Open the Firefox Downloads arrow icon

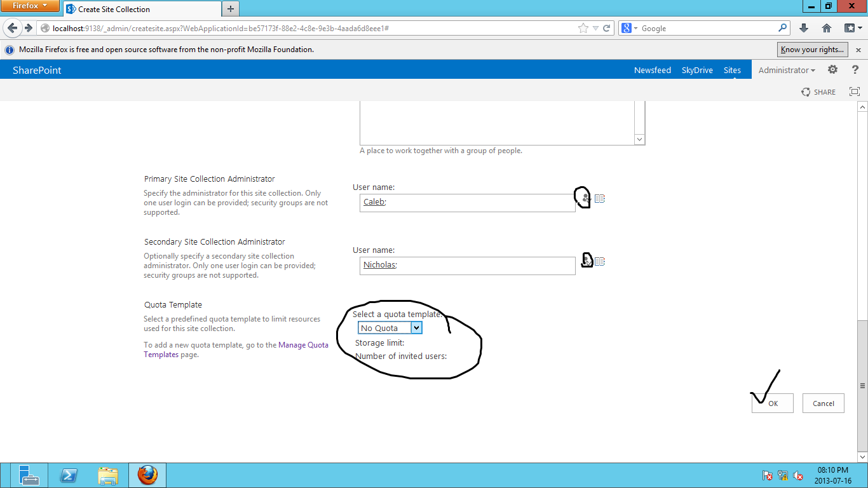804,28
